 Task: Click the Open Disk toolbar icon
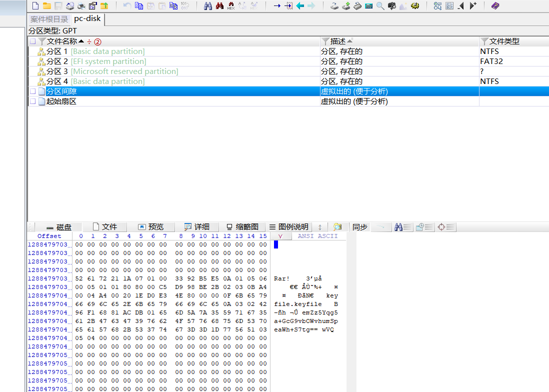click(70, 5)
